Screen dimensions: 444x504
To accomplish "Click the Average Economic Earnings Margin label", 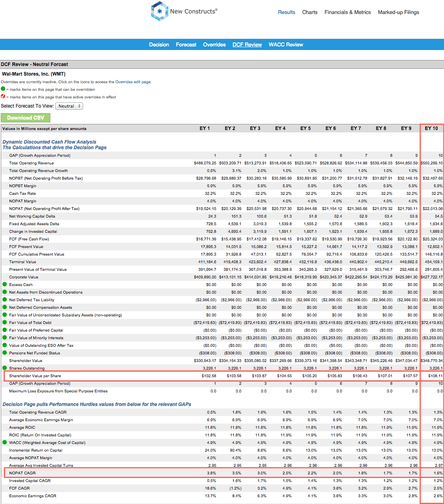I will [41, 420].
